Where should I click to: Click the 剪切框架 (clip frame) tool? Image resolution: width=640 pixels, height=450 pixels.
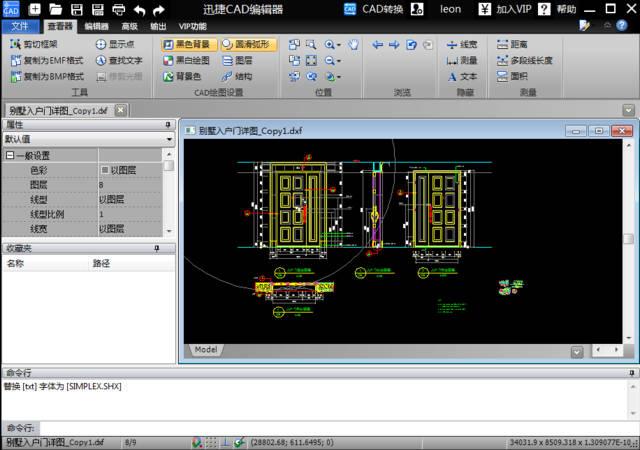[x=34, y=45]
